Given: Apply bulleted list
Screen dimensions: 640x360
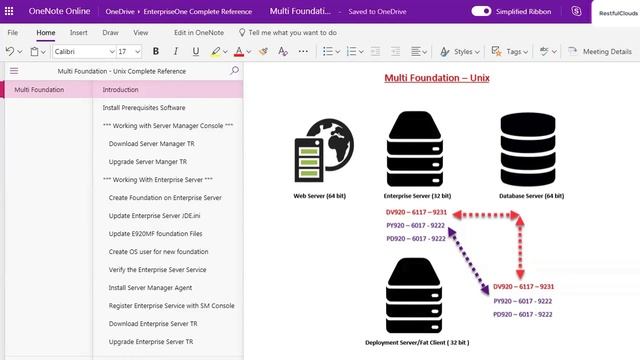Looking at the screenshot, I should [x=327, y=51].
